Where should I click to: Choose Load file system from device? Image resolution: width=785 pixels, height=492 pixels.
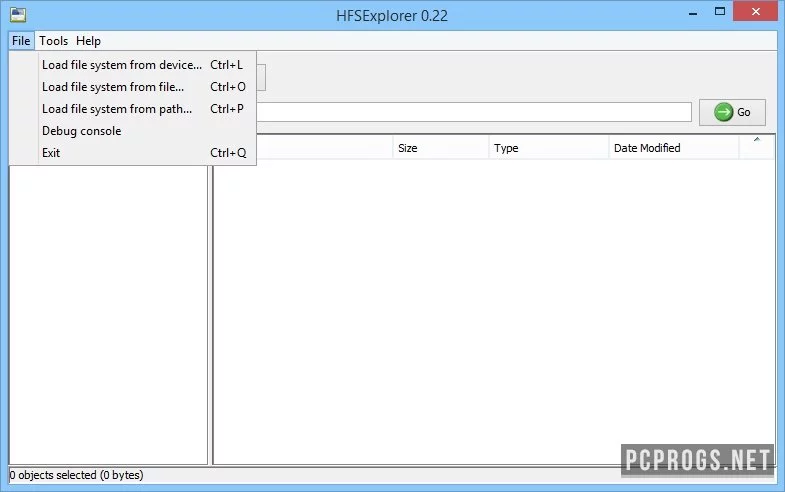click(x=133, y=65)
